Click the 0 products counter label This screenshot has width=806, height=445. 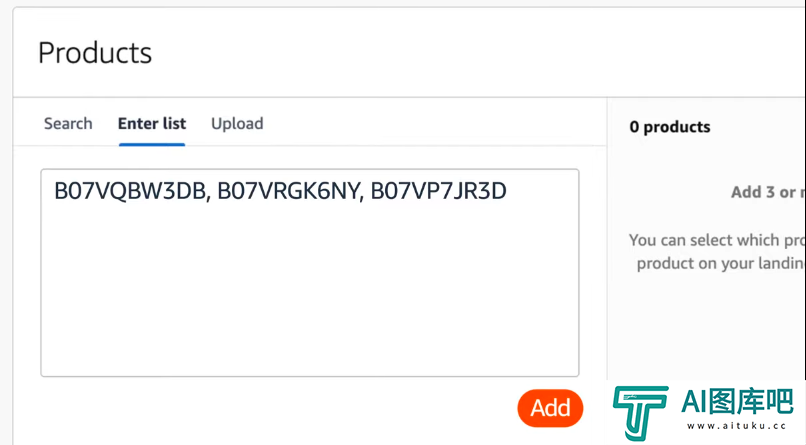(670, 127)
